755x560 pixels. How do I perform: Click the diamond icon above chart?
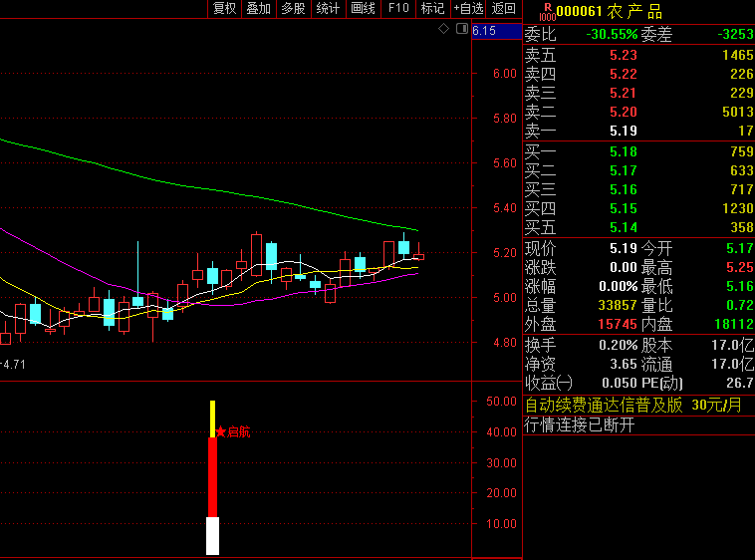click(443, 29)
